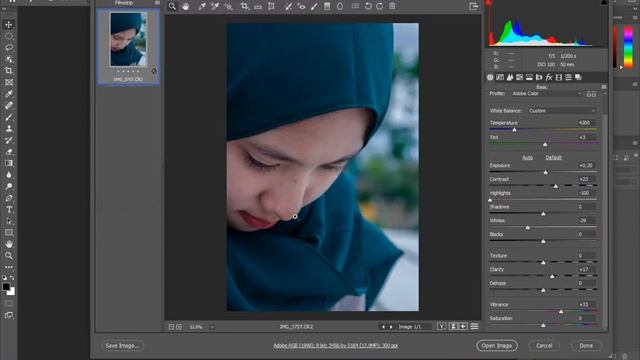
Task: Toggle highlight clipping warning on histogram
Action: 604,3
